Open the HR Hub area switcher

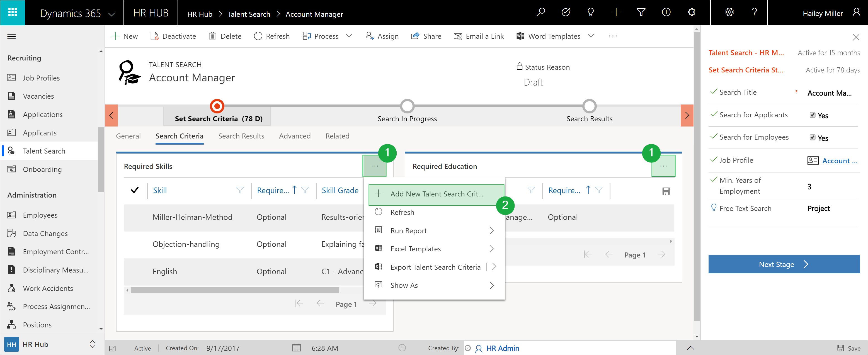(92, 344)
